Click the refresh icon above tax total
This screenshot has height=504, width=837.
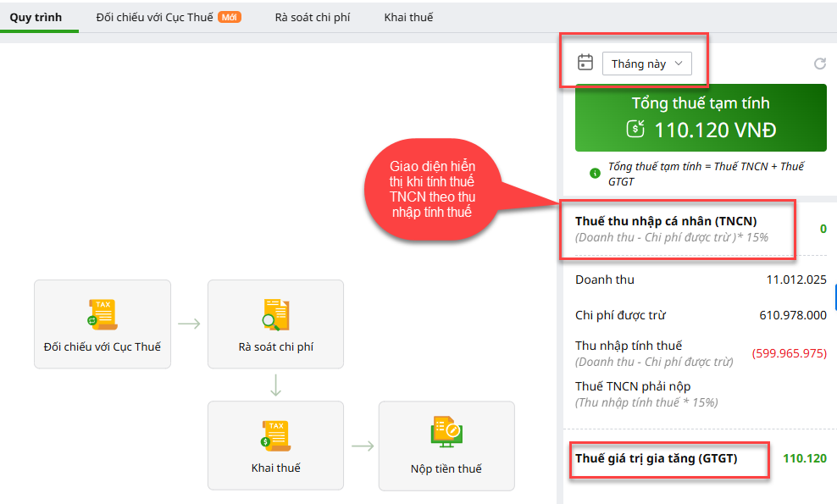(819, 64)
